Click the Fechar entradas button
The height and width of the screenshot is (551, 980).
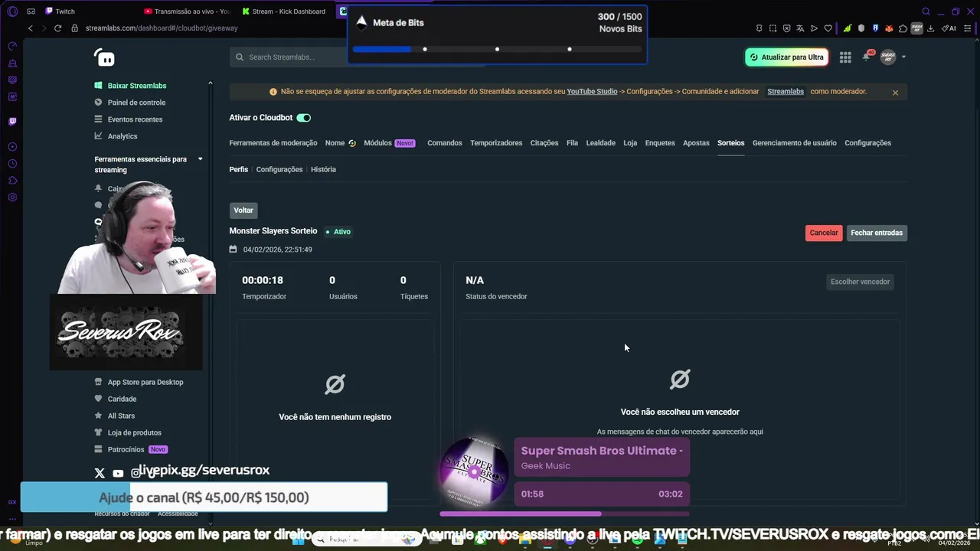[x=877, y=233]
